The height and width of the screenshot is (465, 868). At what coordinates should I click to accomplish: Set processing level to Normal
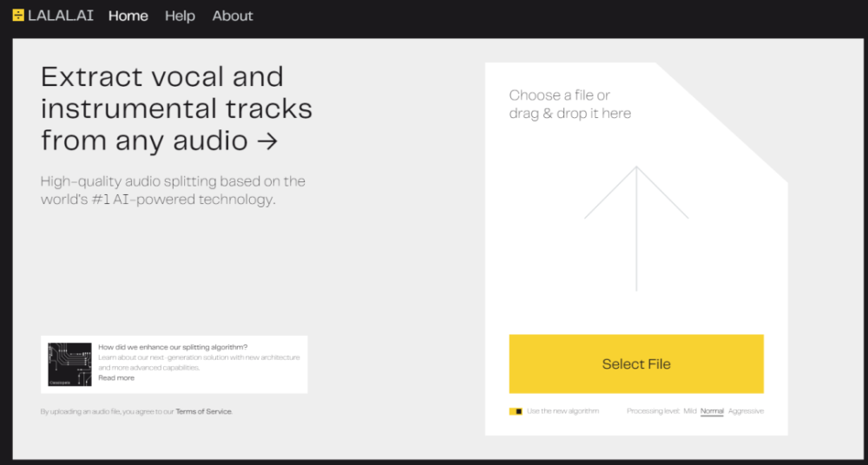712,411
